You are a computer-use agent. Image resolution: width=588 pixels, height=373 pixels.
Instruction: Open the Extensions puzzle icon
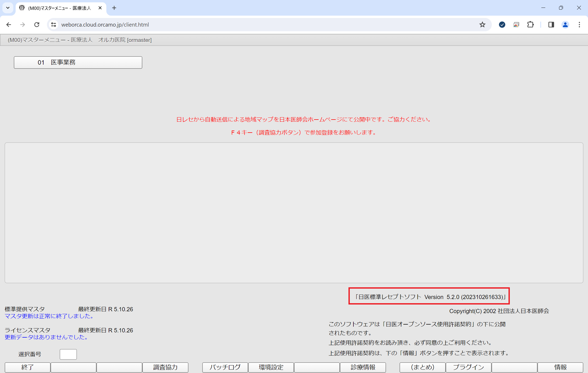point(530,24)
